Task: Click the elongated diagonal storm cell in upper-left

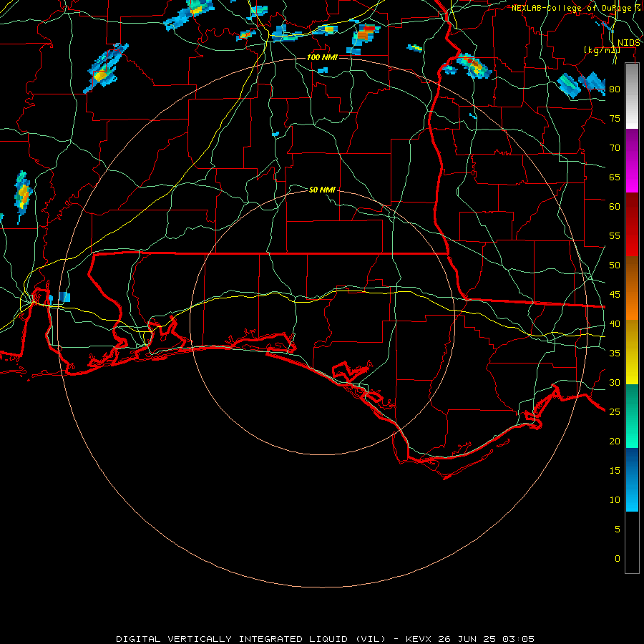Action: pos(105,68)
